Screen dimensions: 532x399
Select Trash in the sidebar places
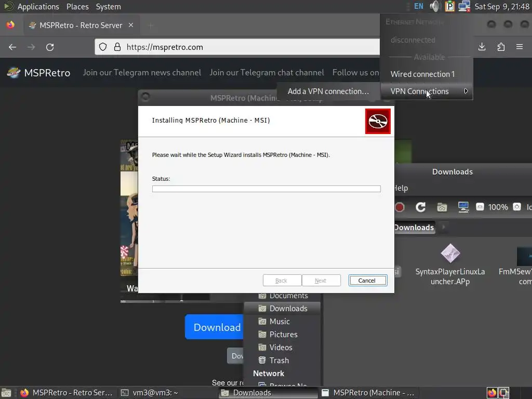coord(282,360)
